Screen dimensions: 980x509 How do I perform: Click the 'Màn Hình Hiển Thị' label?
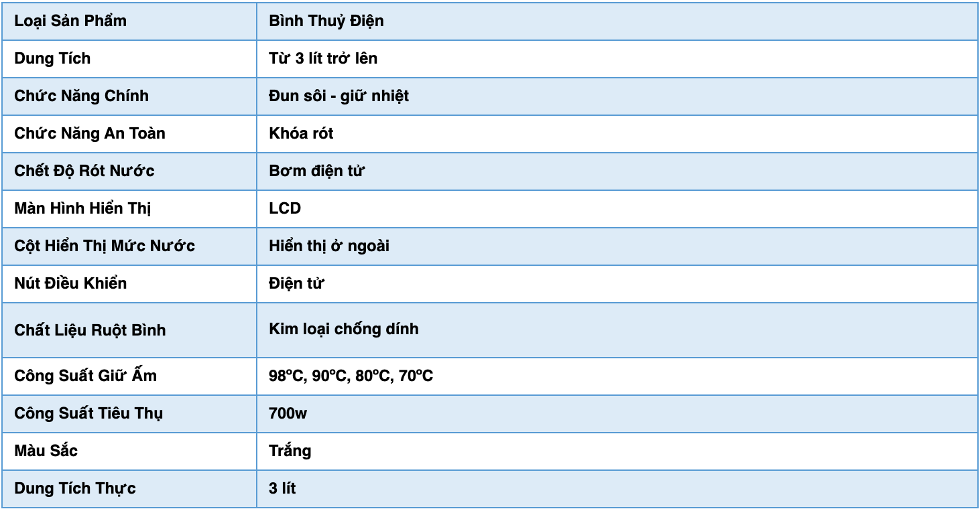coord(82,208)
